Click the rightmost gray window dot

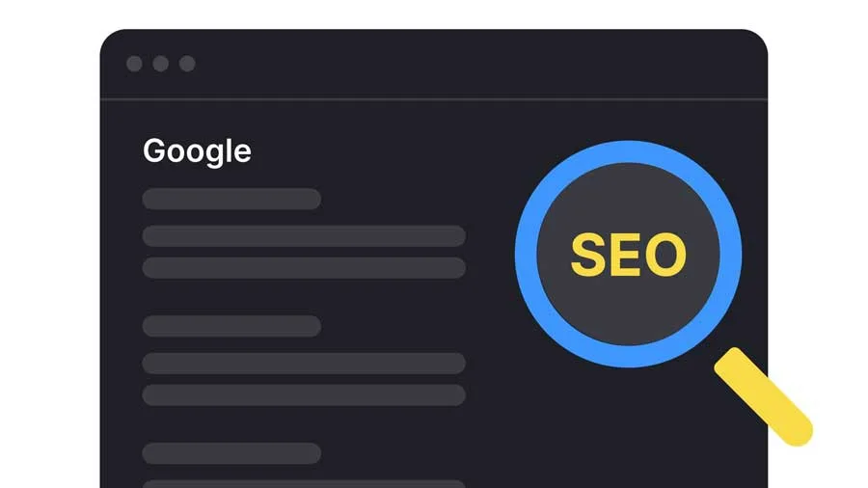pyautogui.click(x=187, y=64)
